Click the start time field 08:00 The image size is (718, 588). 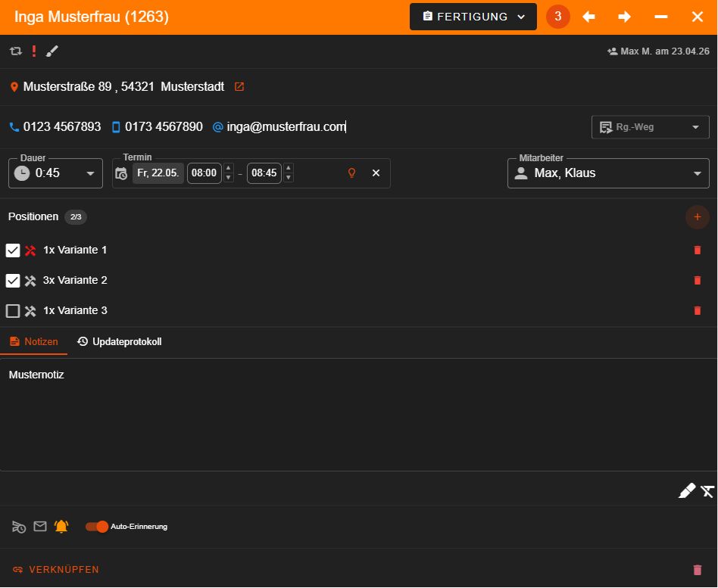click(204, 173)
